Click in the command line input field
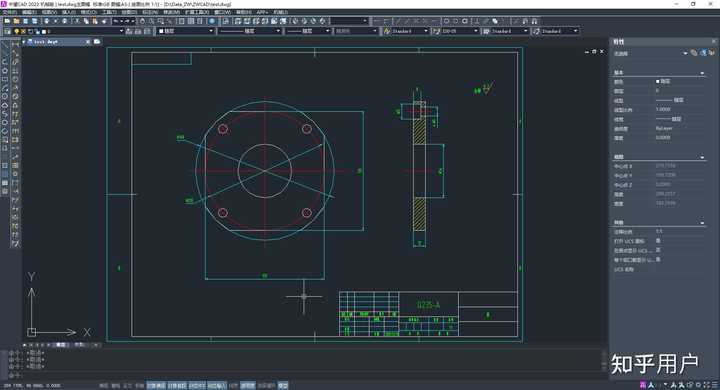720x390 pixels. click(x=312, y=375)
